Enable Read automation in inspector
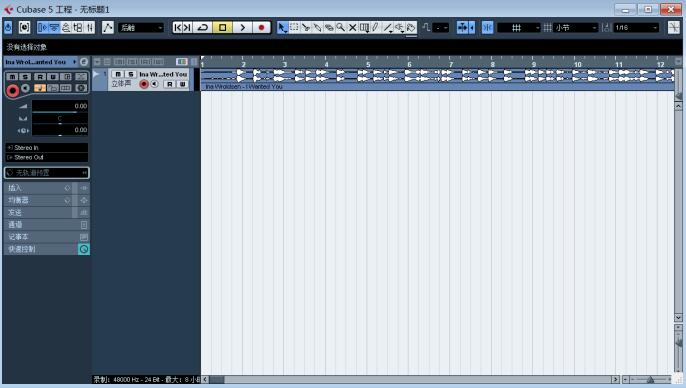Viewport: 686px width, 388px height. click(x=40, y=77)
